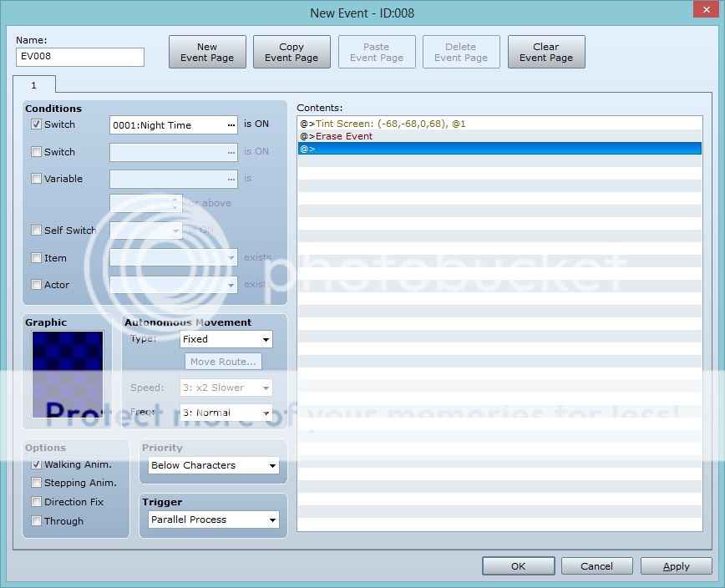Click the Clear Event Page button
The height and width of the screenshot is (588, 725).
tap(546, 52)
